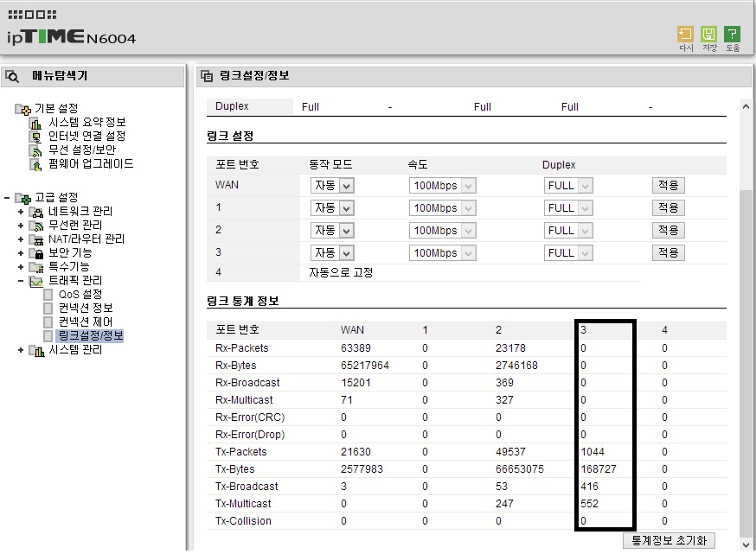Open the 컨넥션 제어 menu item
Screen dimensions: 756x554
click(x=86, y=322)
